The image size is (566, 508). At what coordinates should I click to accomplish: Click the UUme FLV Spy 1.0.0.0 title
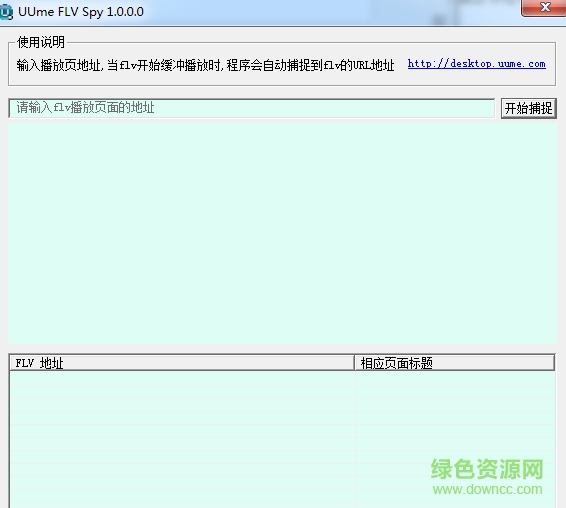(x=81, y=12)
